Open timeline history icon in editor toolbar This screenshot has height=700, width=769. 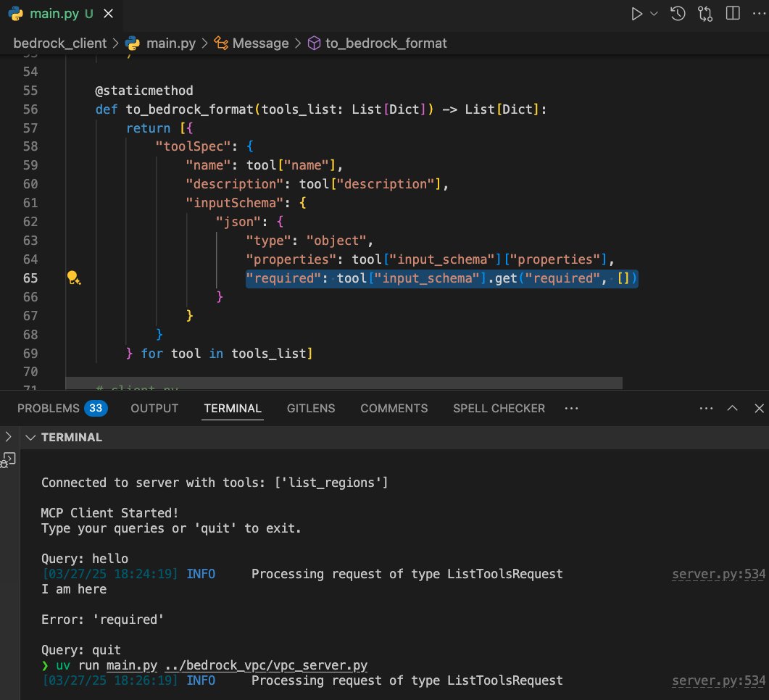click(678, 14)
